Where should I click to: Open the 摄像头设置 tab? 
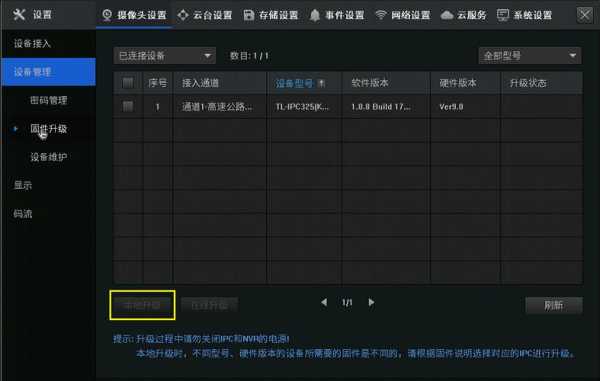134,15
